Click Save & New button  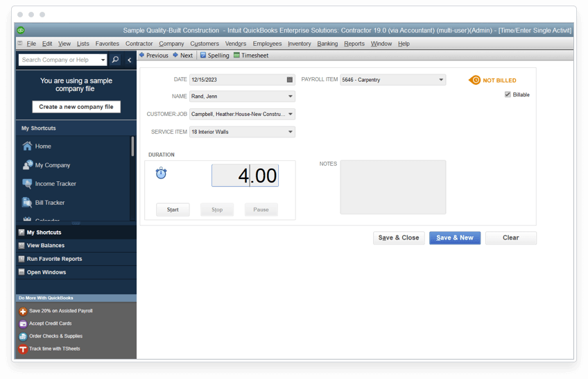click(x=455, y=237)
